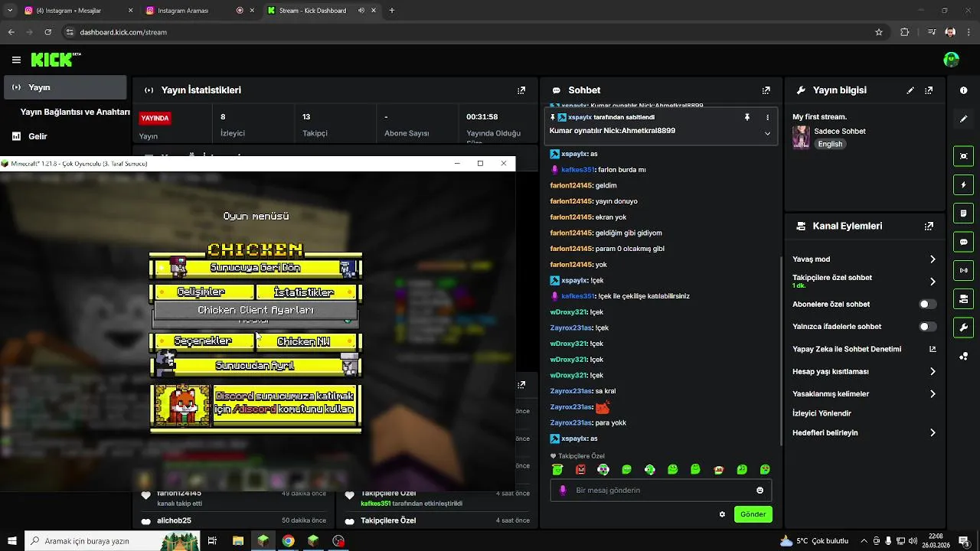Open Gelir sidebar menu item
Image resolution: width=980 pixels, height=551 pixels.
(64, 136)
